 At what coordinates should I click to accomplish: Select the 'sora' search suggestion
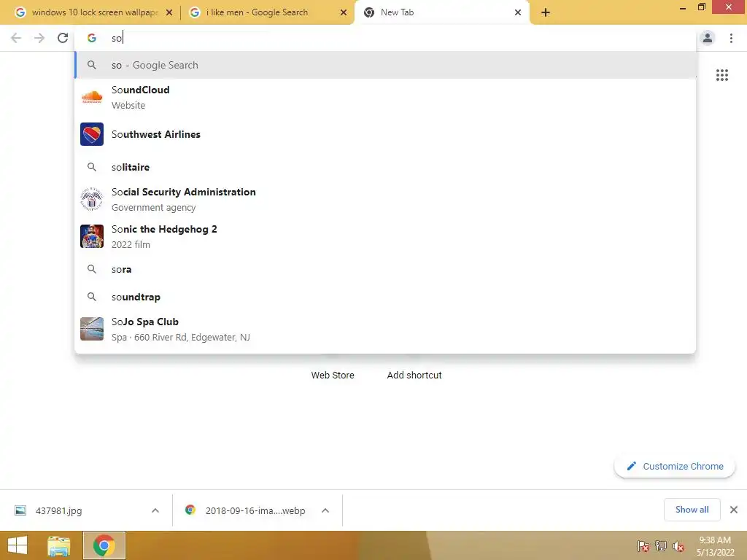tap(385, 269)
